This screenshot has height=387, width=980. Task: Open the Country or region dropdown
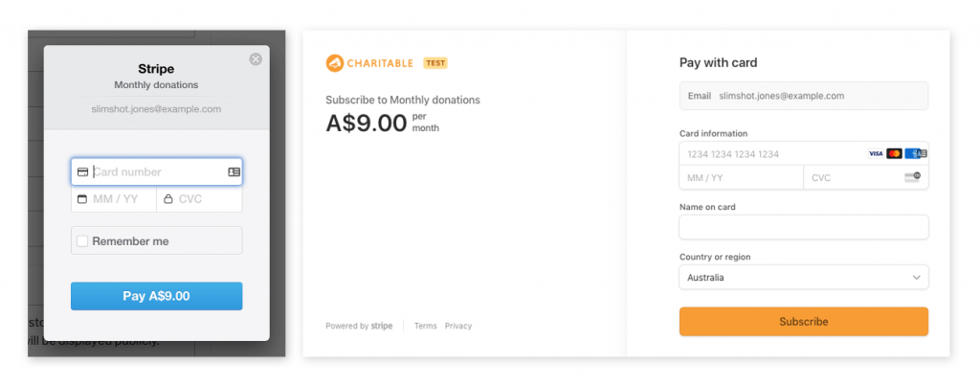tap(804, 277)
